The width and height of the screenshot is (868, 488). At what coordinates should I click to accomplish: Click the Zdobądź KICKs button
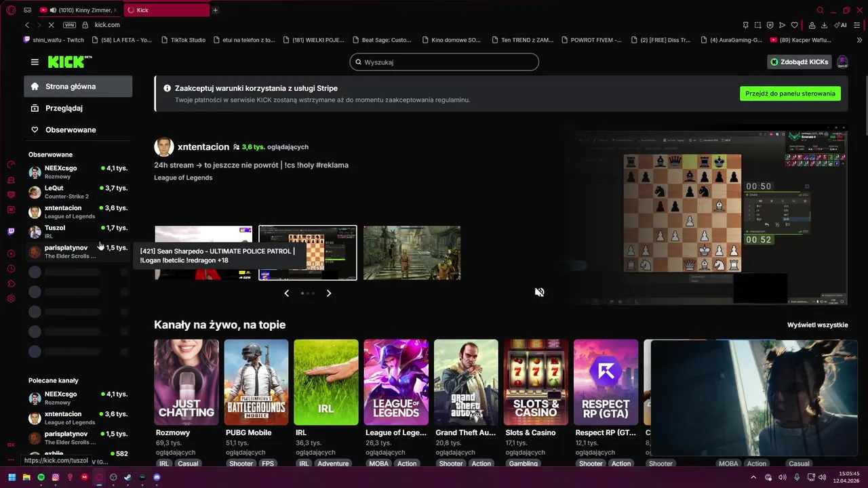pyautogui.click(x=800, y=62)
